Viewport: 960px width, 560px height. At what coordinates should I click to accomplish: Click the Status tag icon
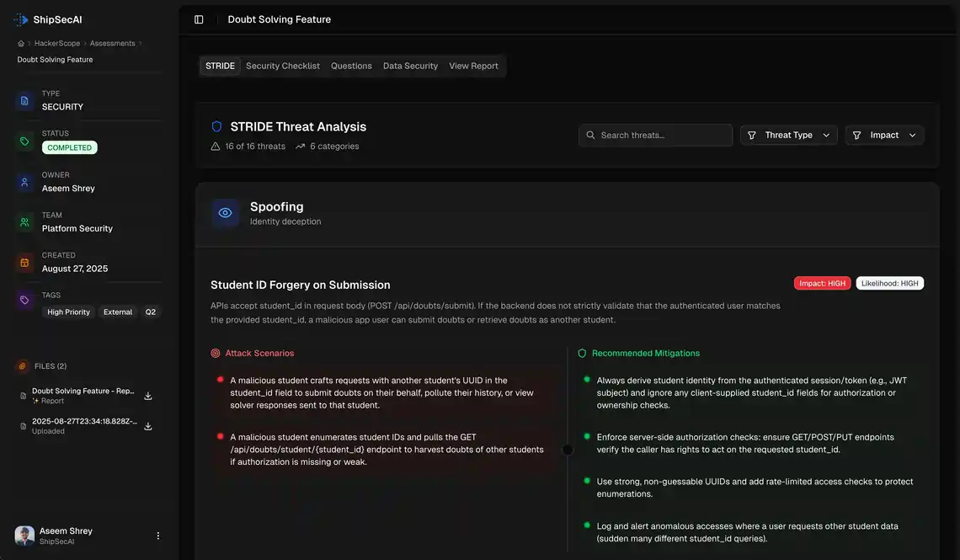pos(24,141)
